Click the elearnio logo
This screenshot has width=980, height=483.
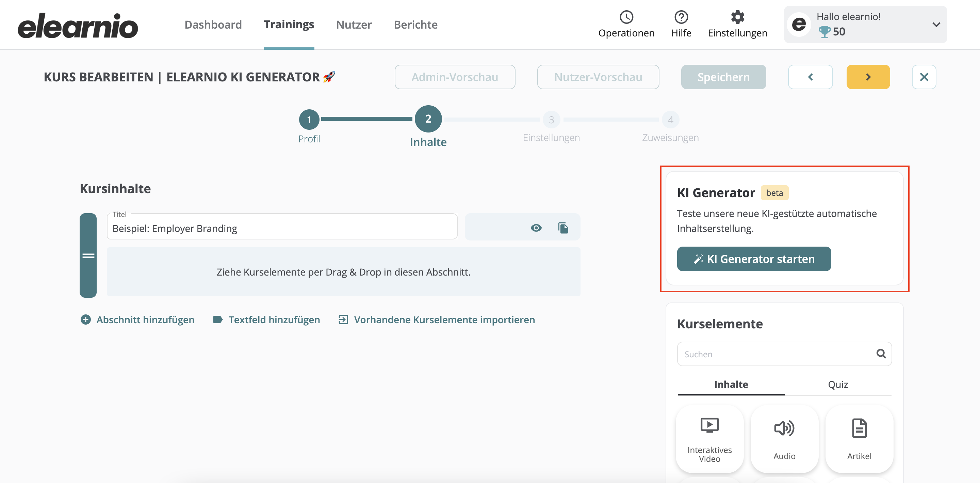click(x=78, y=26)
